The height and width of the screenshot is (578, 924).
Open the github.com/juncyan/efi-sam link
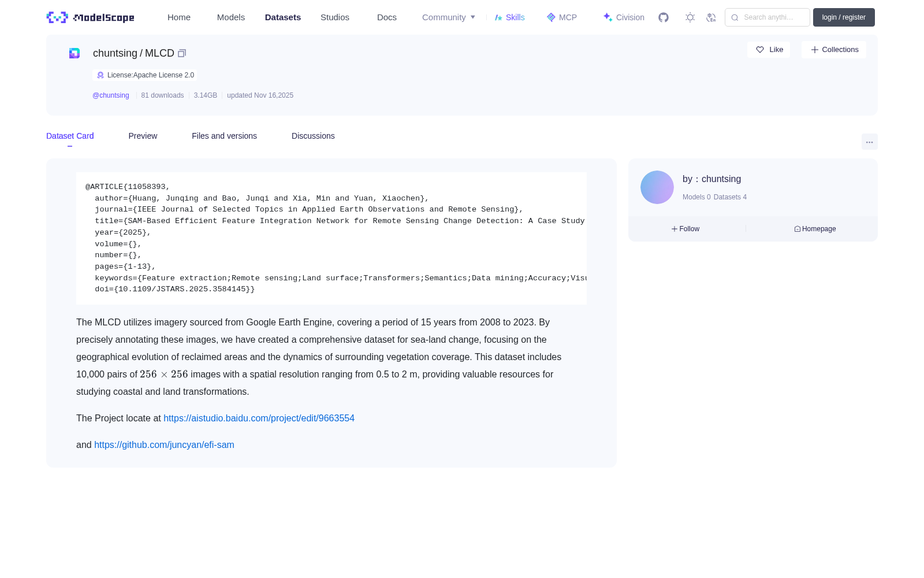(x=164, y=444)
